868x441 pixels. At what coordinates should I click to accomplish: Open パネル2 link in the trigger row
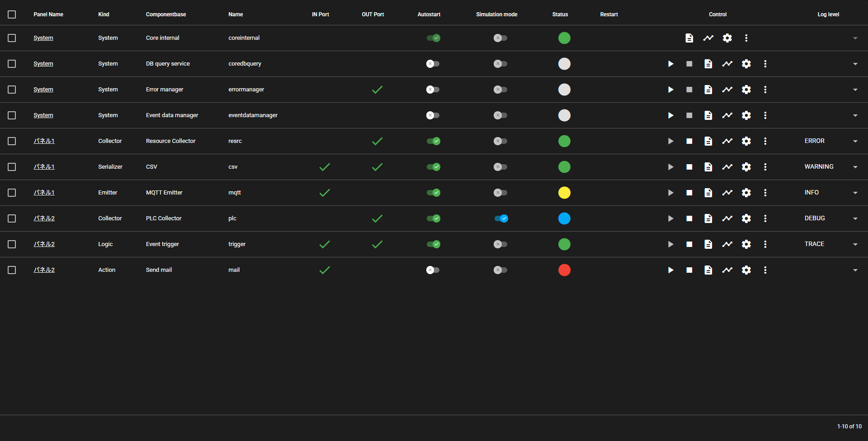point(44,244)
